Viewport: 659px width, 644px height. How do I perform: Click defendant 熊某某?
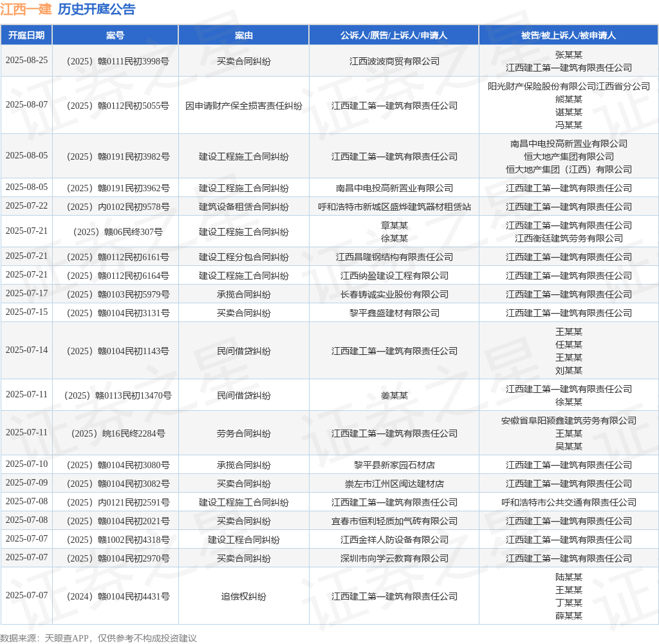tap(569, 99)
